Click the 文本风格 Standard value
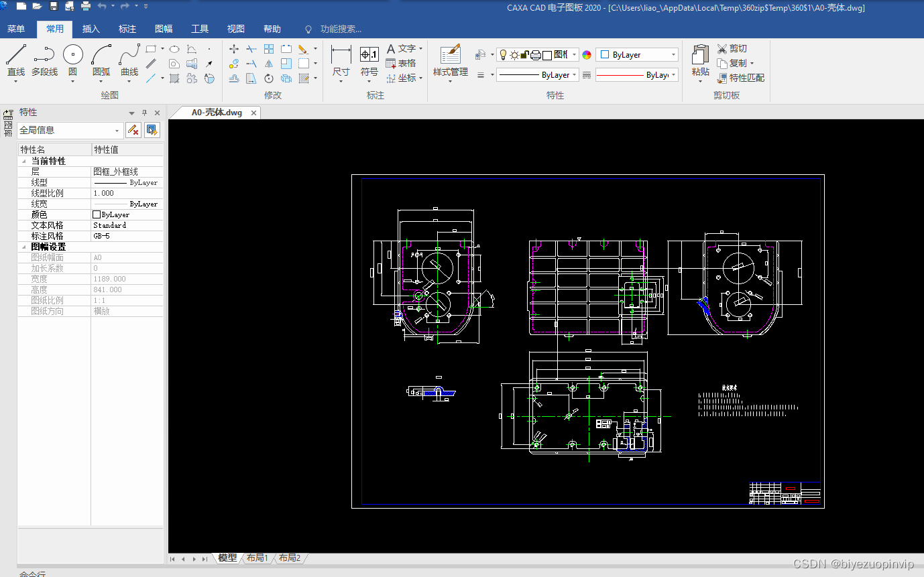The height and width of the screenshot is (577, 924). pos(127,226)
